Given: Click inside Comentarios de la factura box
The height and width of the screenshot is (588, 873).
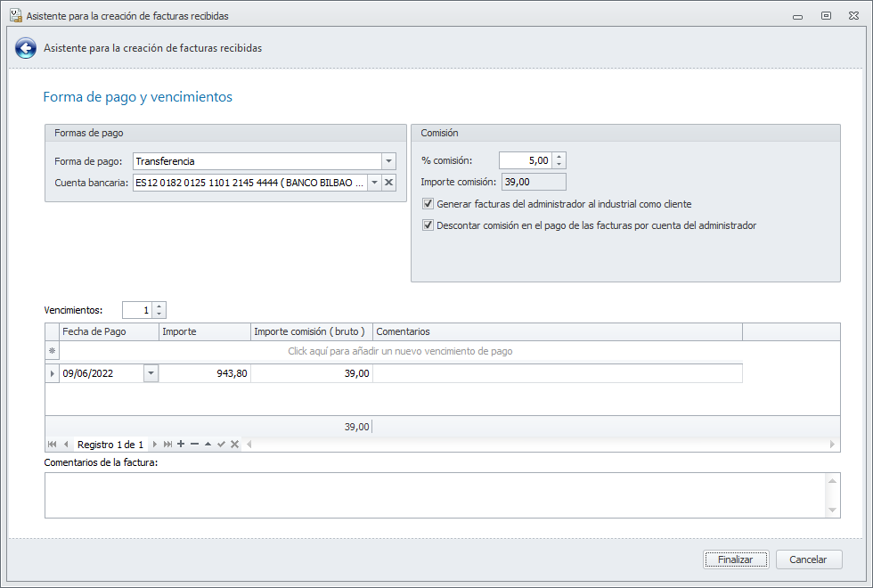Looking at the screenshot, I should tap(436, 495).
